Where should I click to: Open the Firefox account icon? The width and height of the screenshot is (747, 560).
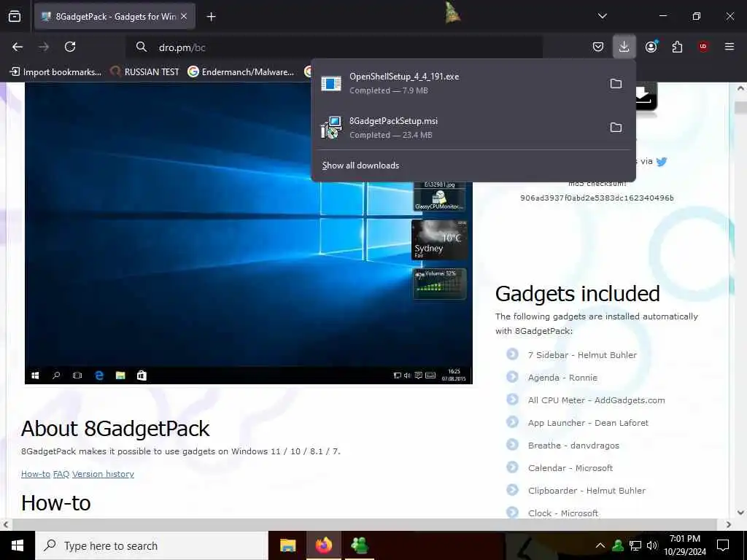tap(651, 47)
